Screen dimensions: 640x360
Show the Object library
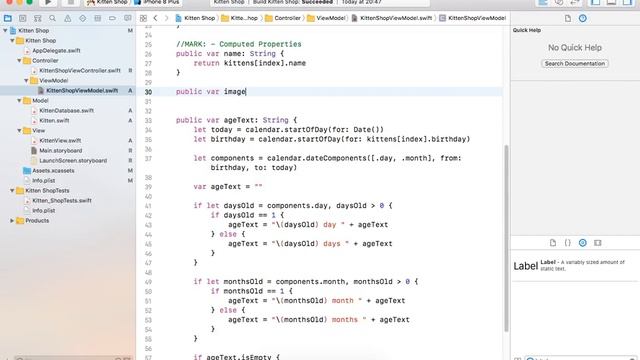[582, 242]
